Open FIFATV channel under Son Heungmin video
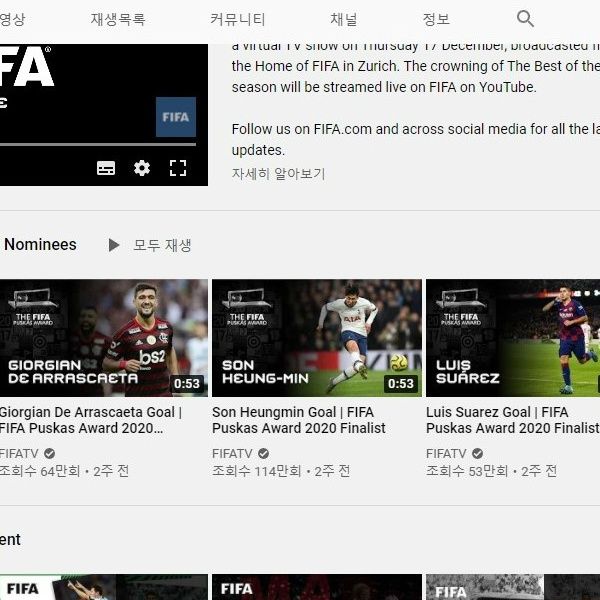 point(232,453)
